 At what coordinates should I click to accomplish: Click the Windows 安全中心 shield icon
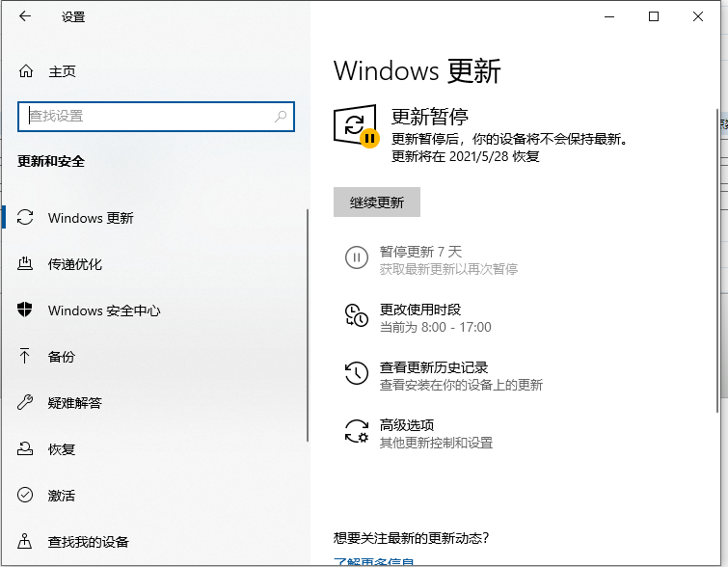26,310
